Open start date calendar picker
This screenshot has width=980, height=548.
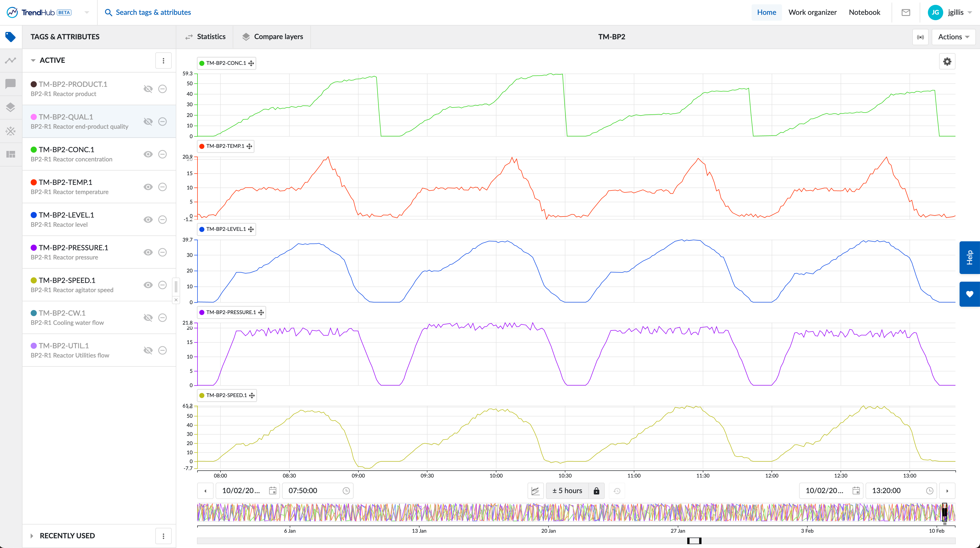(272, 491)
